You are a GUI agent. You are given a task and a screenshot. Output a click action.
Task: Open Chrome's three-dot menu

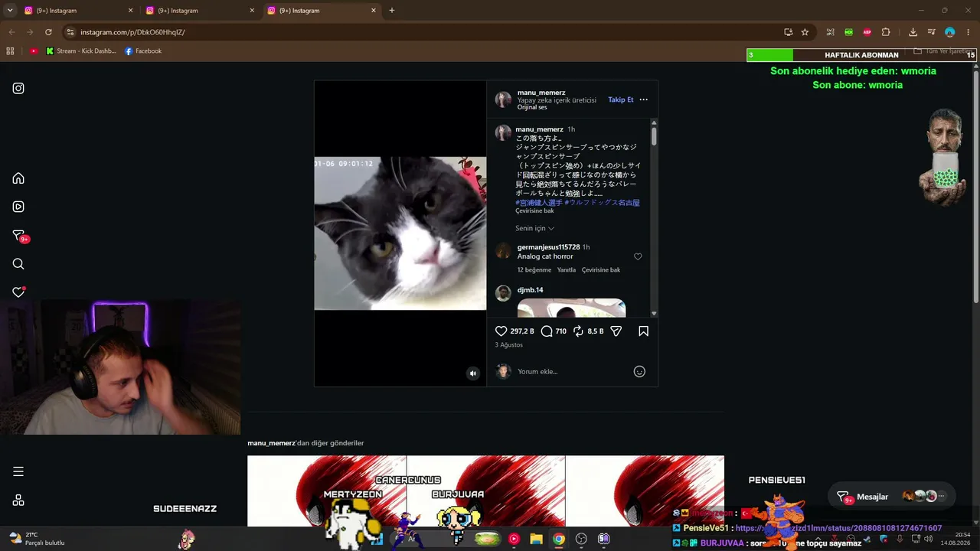(x=969, y=32)
